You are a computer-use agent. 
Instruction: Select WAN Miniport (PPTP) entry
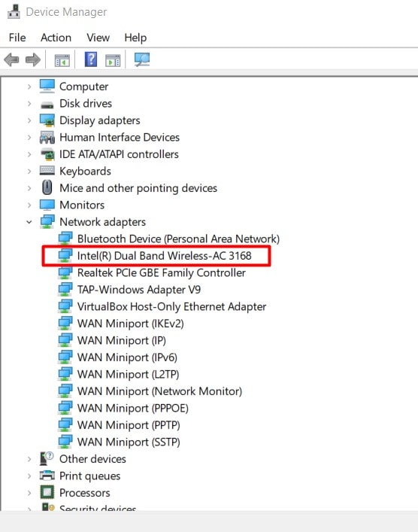(x=129, y=425)
